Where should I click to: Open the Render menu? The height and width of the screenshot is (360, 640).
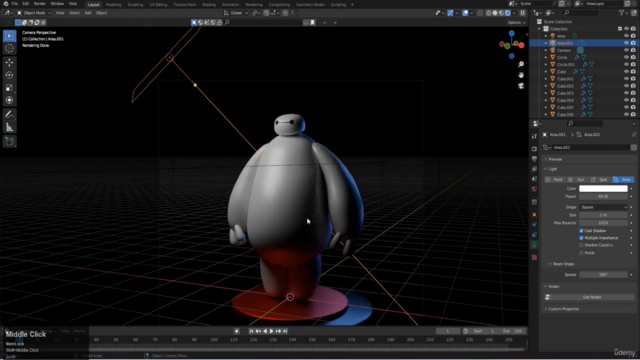coord(40,4)
